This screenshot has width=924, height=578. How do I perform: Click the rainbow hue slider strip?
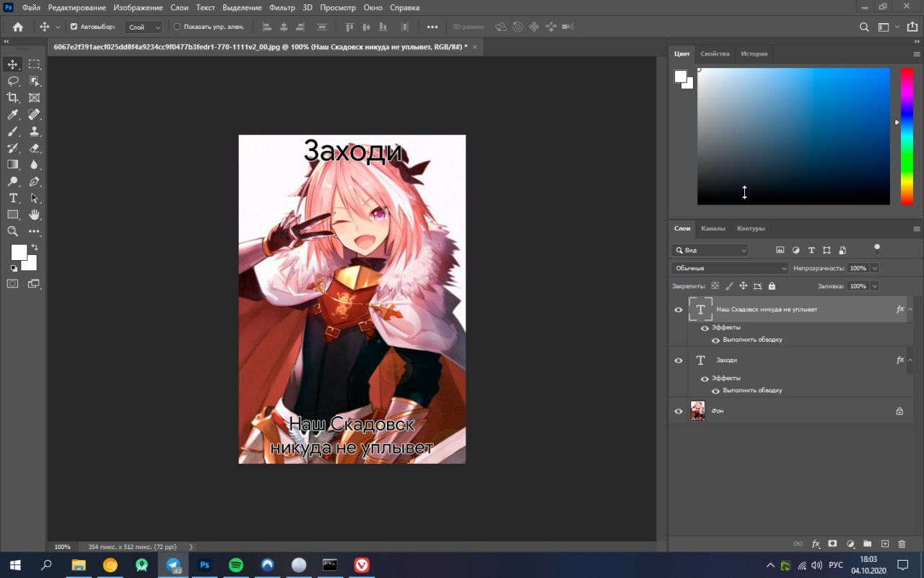point(907,137)
